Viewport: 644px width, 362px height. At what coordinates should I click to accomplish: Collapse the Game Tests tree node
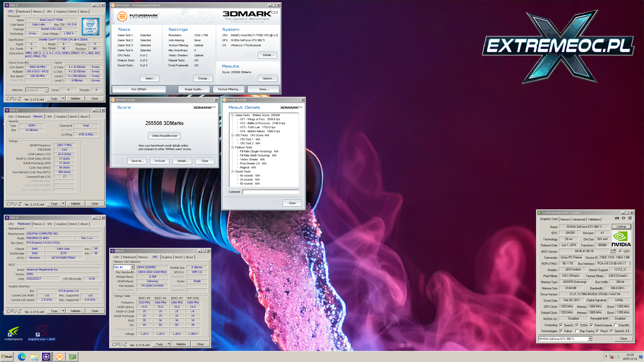[x=232, y=115]
